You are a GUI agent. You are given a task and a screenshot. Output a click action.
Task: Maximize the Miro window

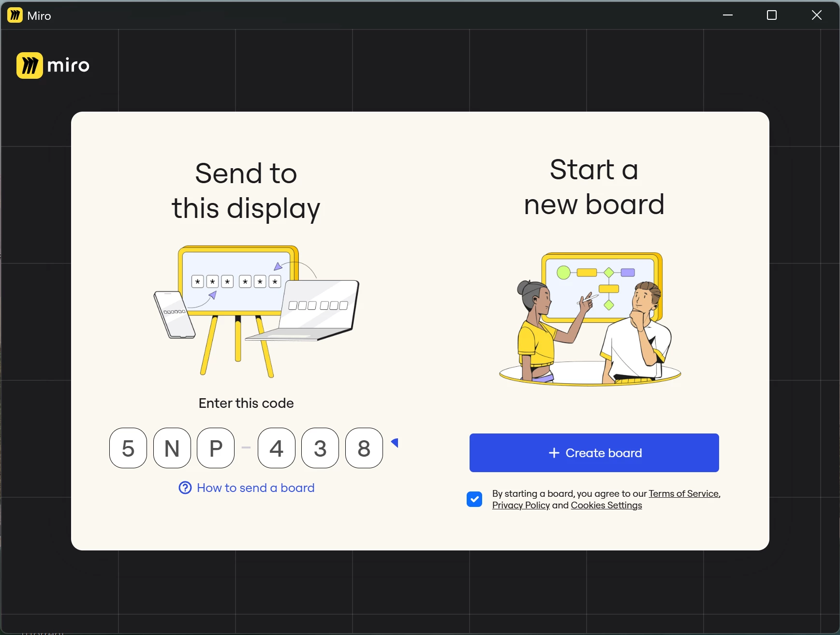tap(772, 15)
